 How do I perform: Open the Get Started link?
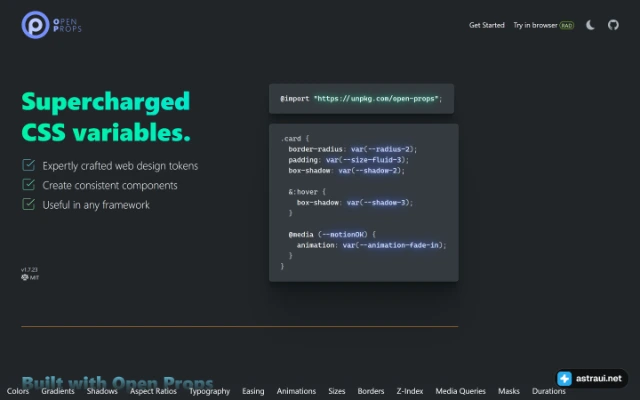(487, 25)
